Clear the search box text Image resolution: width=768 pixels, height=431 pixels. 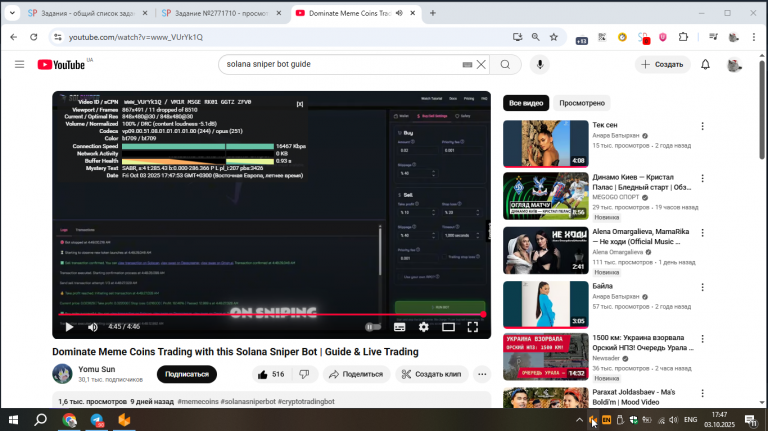click(x=481, y=64)
